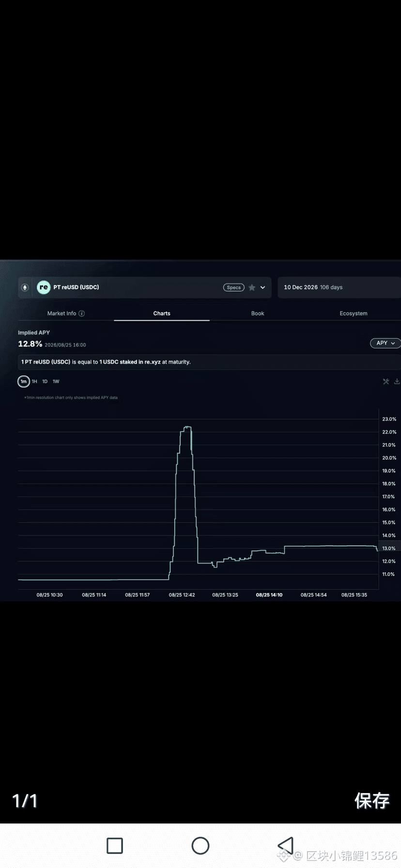Image resolution: width=401 pixels, height=868 pixels.
Task: Select the 1m chart resolution
Action: coord(24,381)
